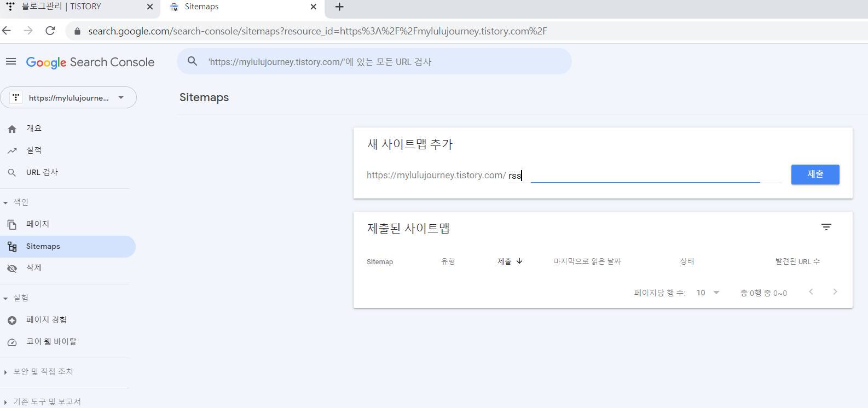868x408 pixels.
Task: Switch to the 블로그관리 TISTORY tab
Action: tap(80, 7)
